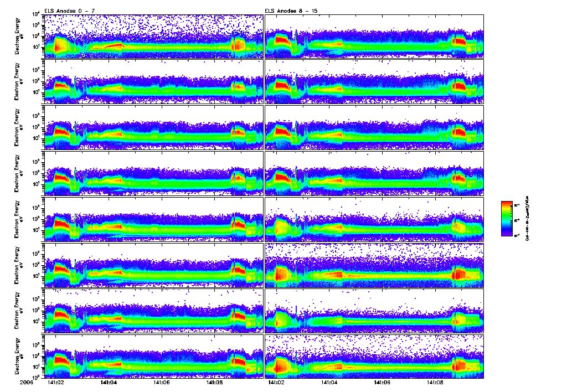Image resolution: width=567 pixels, height=392 pixels.
Task: Click the 10^0 energy tick label on the bottom panel
Action: (35, 377)
